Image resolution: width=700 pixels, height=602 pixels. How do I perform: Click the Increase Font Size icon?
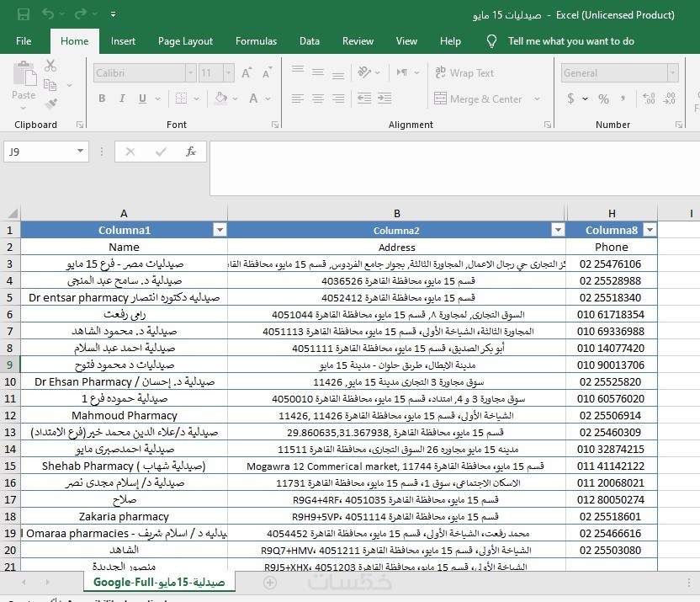[x=247, y=72]
